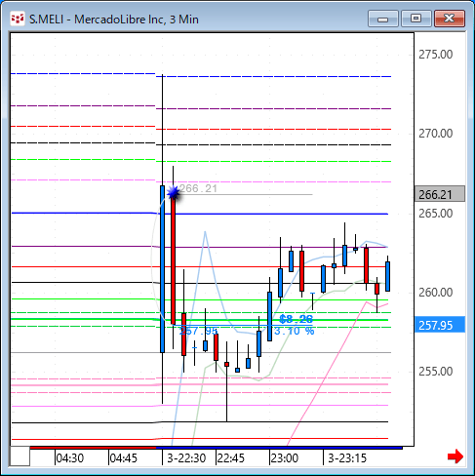
Task: Click the gray 266.21 label beside the marker
Action: click(198, 188)
